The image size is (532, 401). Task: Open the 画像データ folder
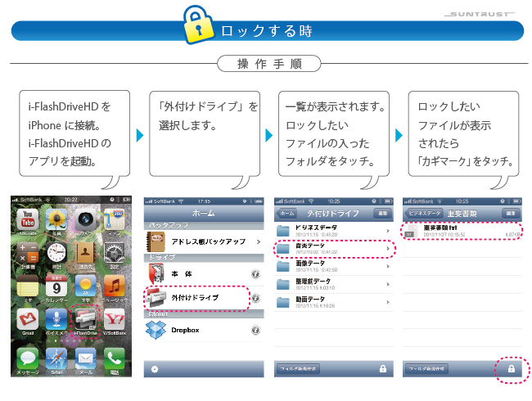pos(334,267)
